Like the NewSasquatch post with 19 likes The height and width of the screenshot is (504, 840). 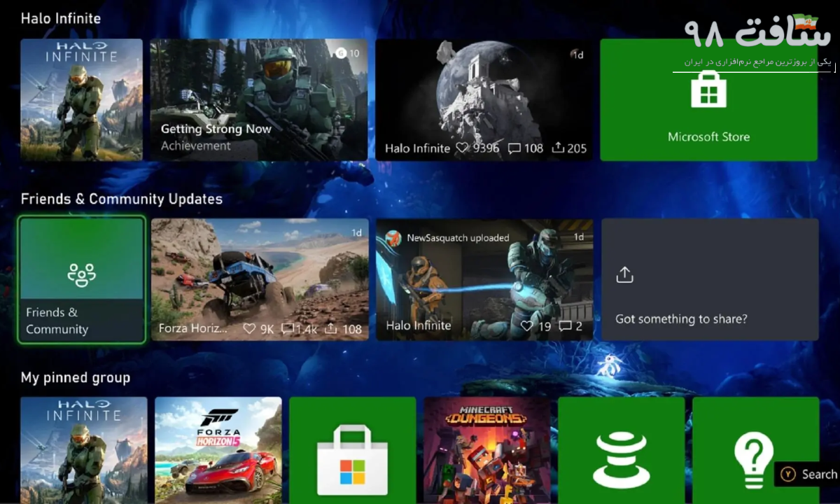click(x=527, y=326)
